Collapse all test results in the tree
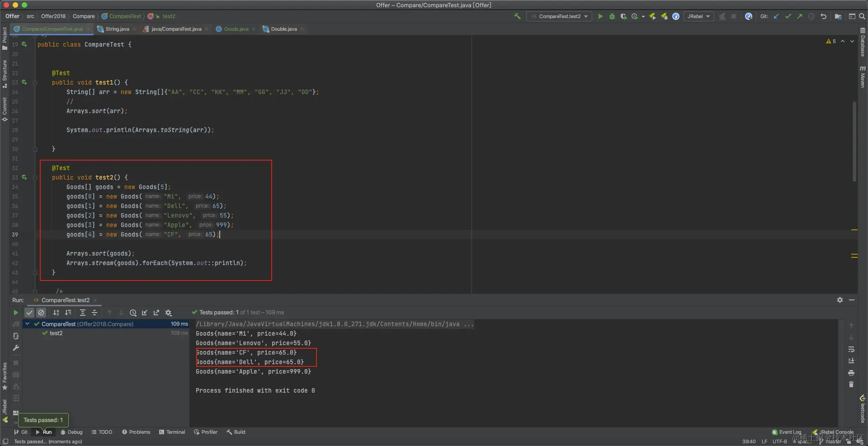 pos(94,313)
